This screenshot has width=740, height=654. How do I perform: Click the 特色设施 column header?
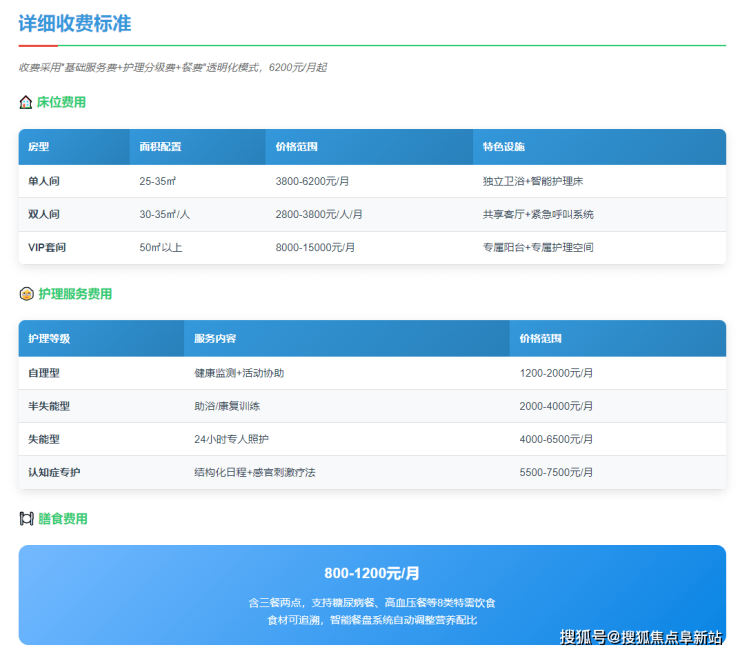point(503,147)
